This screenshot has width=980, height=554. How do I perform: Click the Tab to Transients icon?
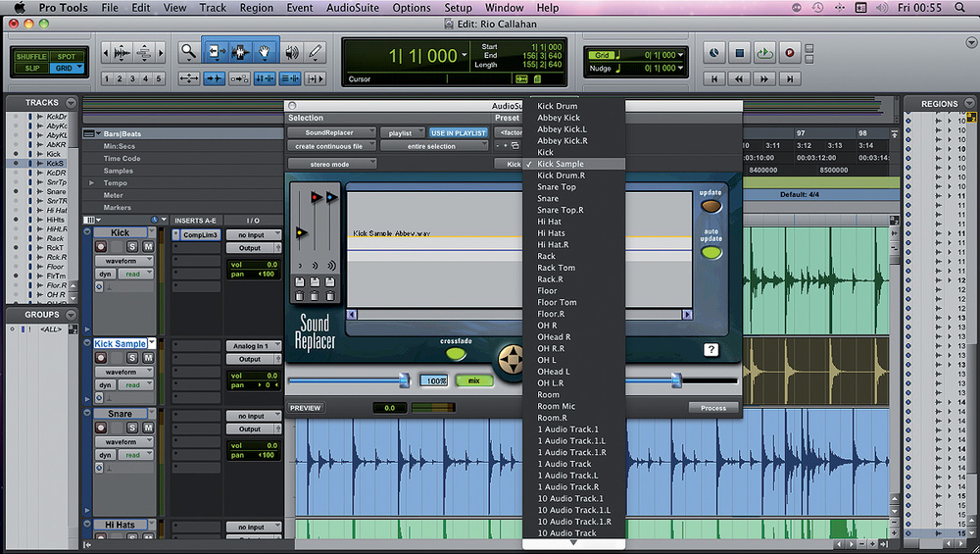(x=215, y=78)
